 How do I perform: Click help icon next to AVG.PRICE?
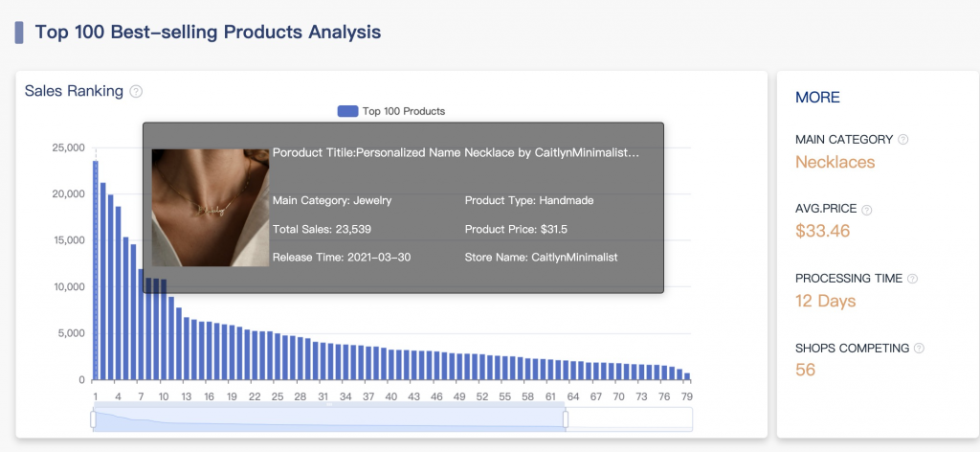pos(867,209)
